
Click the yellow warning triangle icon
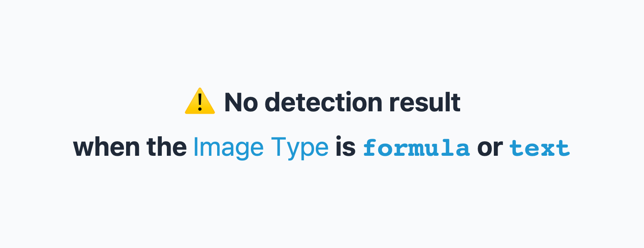[200, 101]
